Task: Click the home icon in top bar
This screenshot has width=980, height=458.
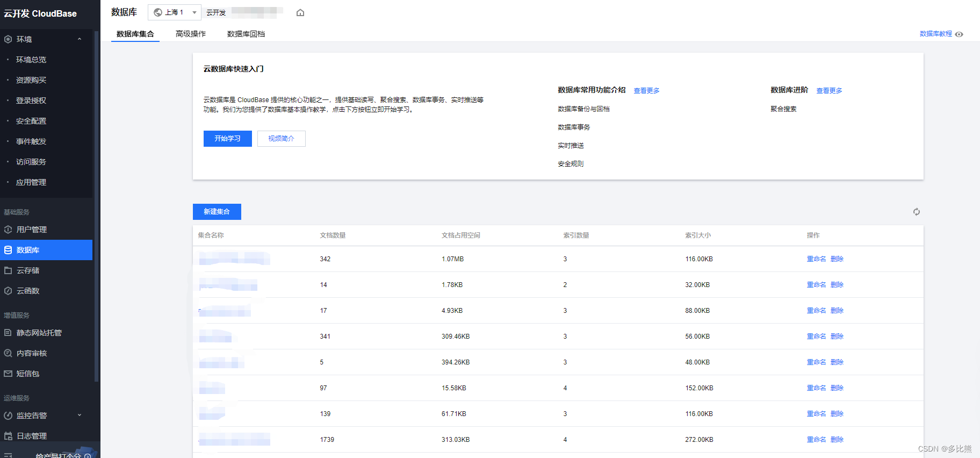Action: (x=300, y=12)
